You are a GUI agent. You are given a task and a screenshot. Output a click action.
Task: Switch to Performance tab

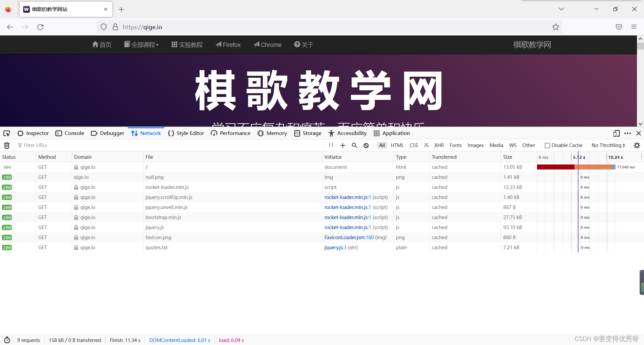pos(230,133)
